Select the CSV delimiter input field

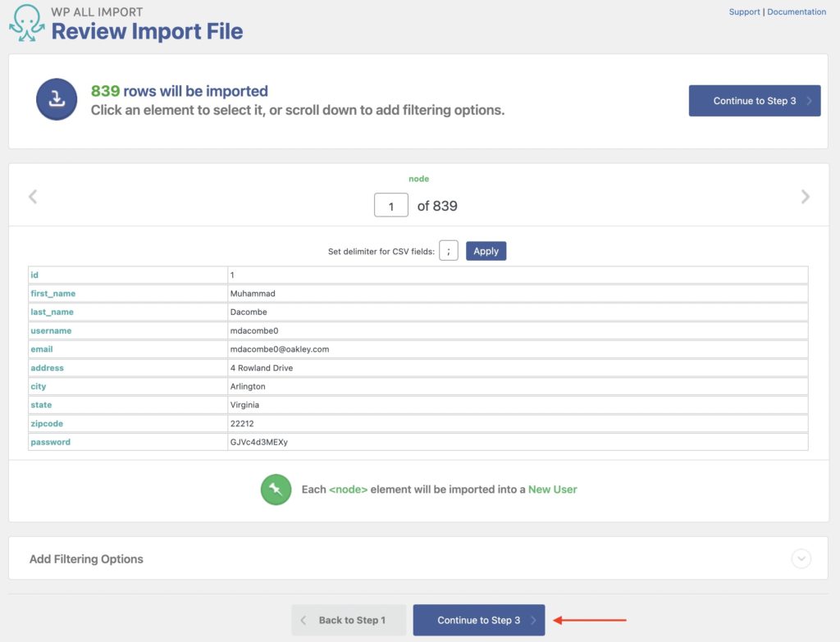coord(448,251)
